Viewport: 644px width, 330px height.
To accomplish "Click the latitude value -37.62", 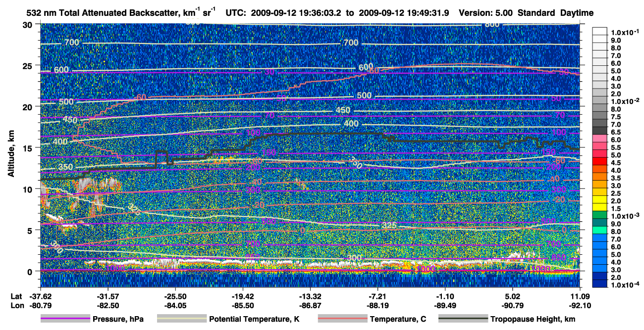I will coord(40,296).
